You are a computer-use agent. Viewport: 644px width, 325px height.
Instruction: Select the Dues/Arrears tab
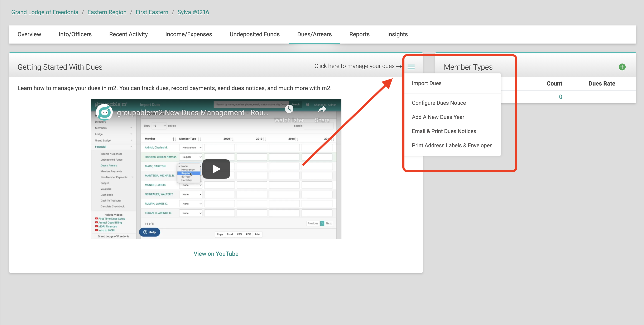click(314, 34)
